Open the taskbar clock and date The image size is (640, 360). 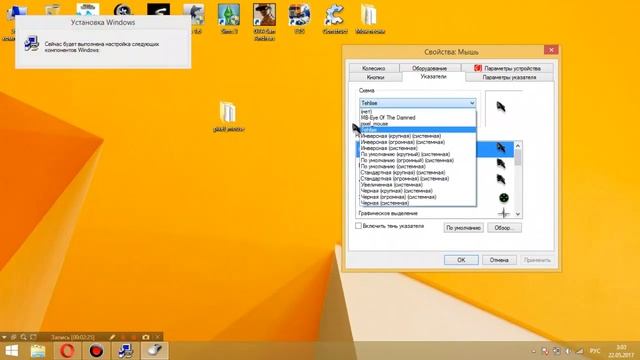tap(620, 351)
